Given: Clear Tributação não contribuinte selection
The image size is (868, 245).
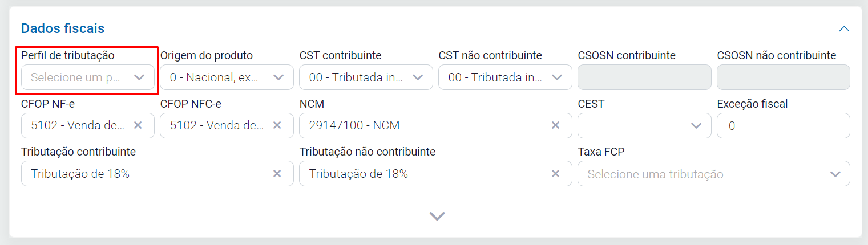Looking at the screenshot, I should point(555,174).
